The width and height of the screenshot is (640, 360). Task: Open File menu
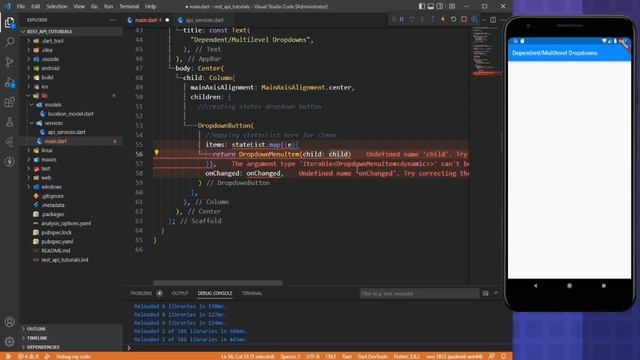(x=21, y=7)
